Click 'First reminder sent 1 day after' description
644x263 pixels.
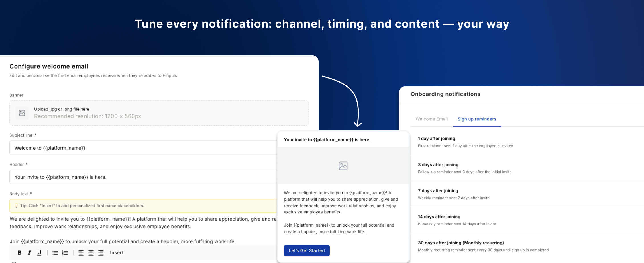465,146
